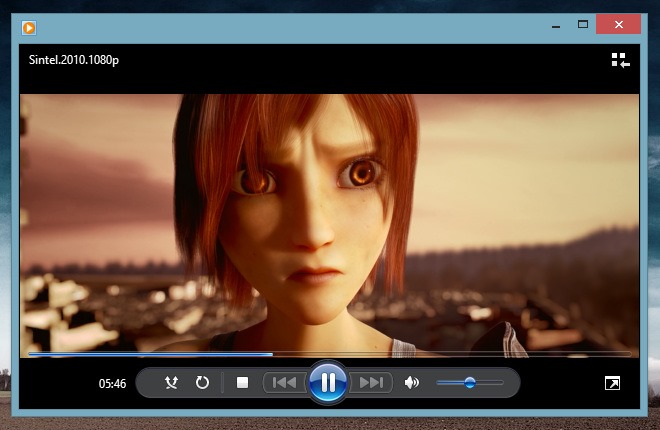Click the Windows Media Player title icon
The width and height of the screenshot is (660, 430).
(29, 28)
